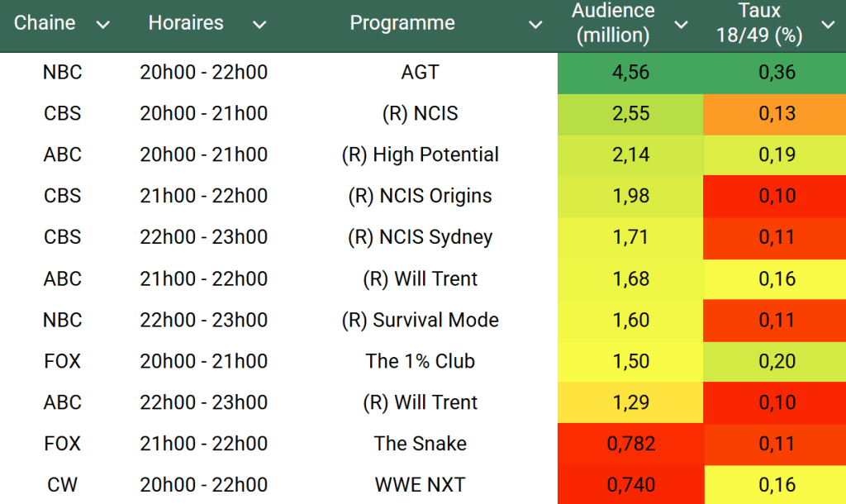846x504 pixels.
Task: Click The 1% Club programme cell
Action: coord(420,362)
